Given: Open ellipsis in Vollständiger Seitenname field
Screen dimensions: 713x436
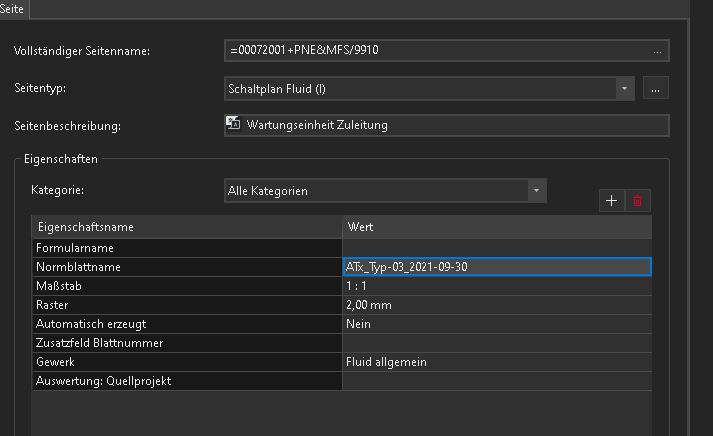Looking at the screenshot, I should pos(657,51).
